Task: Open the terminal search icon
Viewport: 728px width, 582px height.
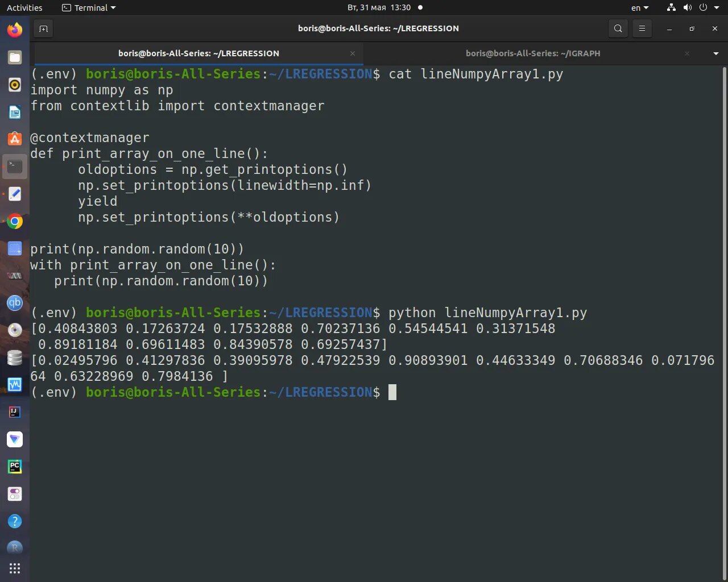Action: coord(618,28)
